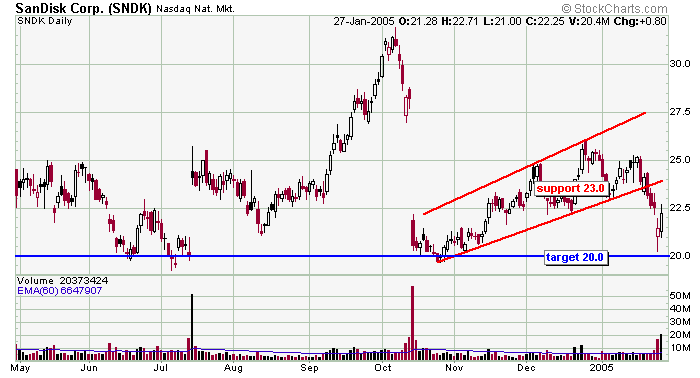Image resolution: width=700 pixels, height=378 pixels.
Task: Click the last black volume bar near 20M
Action: (661, 347)
